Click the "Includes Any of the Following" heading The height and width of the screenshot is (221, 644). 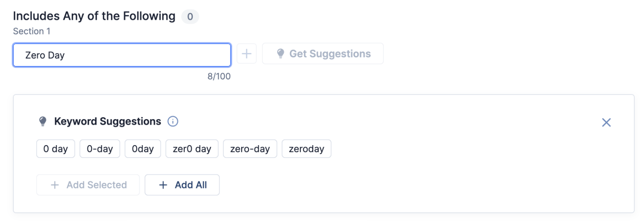(x=94, y=16)
